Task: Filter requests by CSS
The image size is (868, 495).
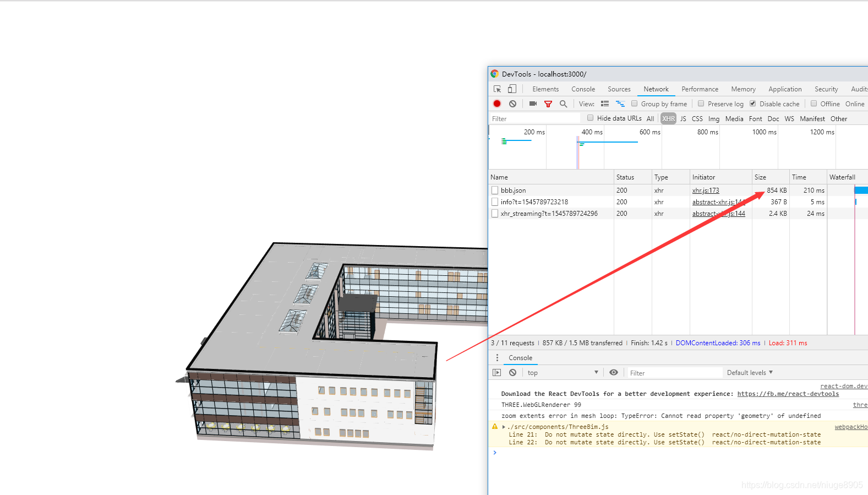Action: coord(697,118)
